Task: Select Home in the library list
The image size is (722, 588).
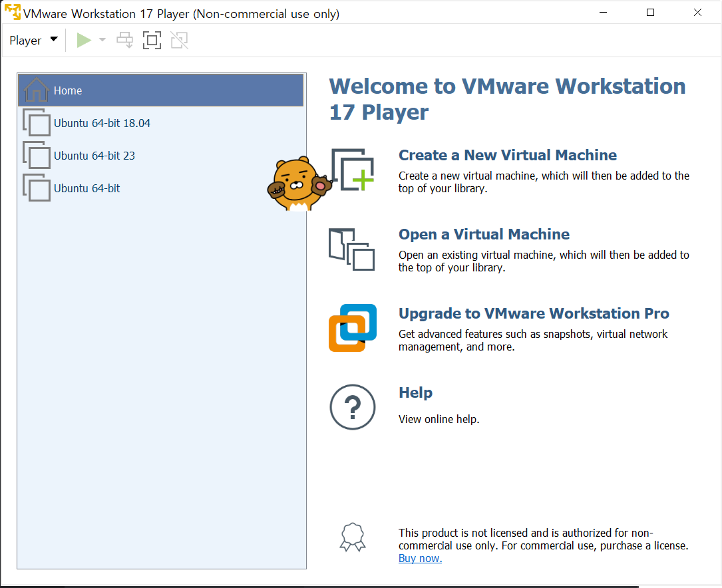Action: (160, 90)
